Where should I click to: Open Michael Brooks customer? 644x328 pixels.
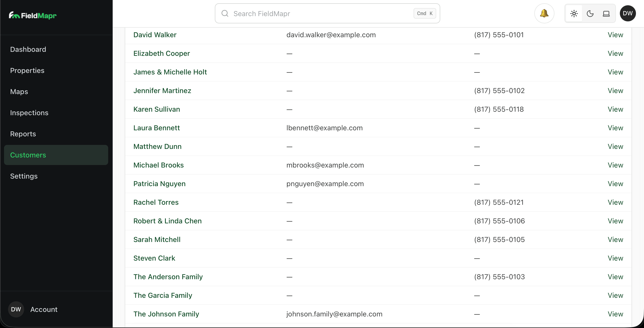159,165
